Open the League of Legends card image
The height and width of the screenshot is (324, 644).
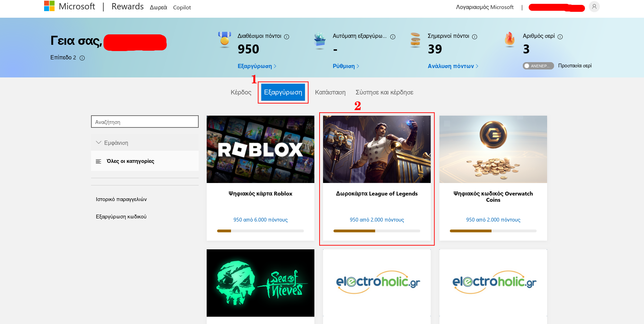(377, 149)
